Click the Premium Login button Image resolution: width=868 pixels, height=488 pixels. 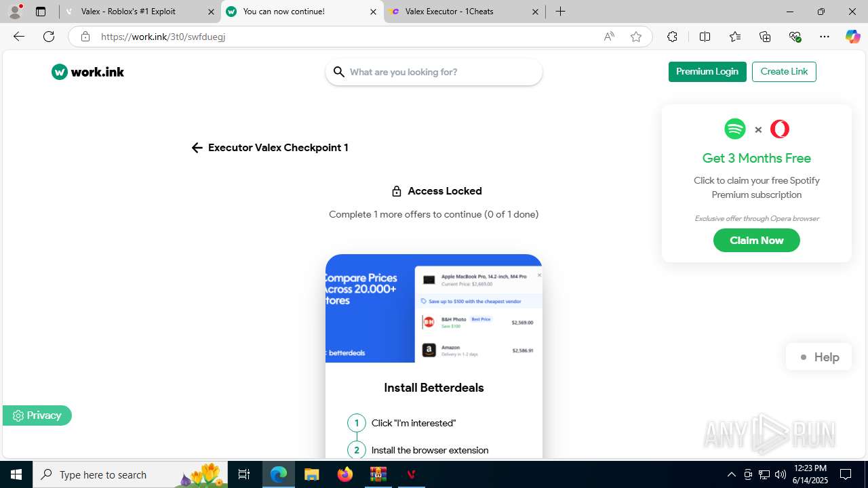[x=707, y=72]
